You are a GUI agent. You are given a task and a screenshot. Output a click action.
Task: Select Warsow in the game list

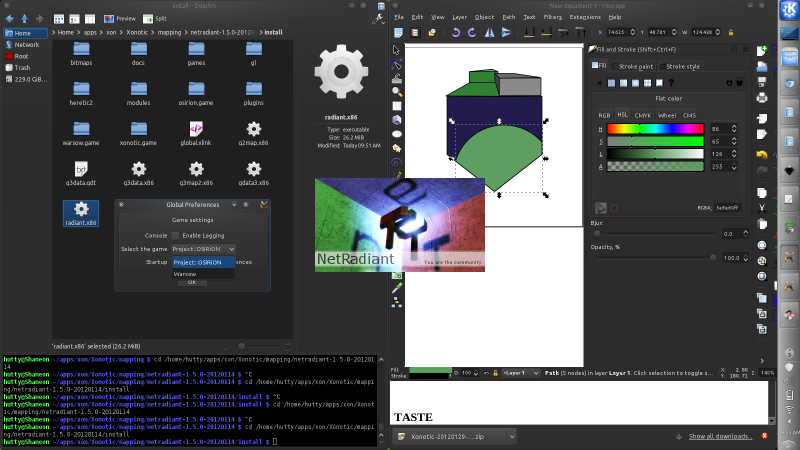(204, 274)
